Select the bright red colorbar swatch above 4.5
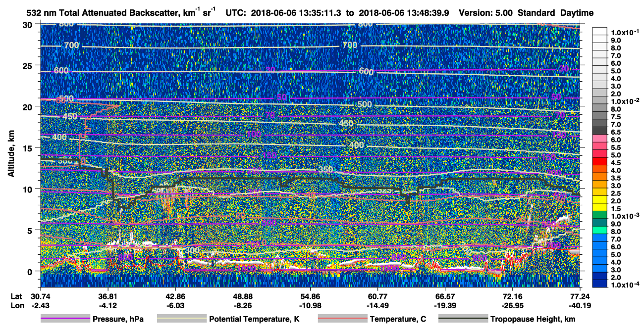 coord(600,162)
